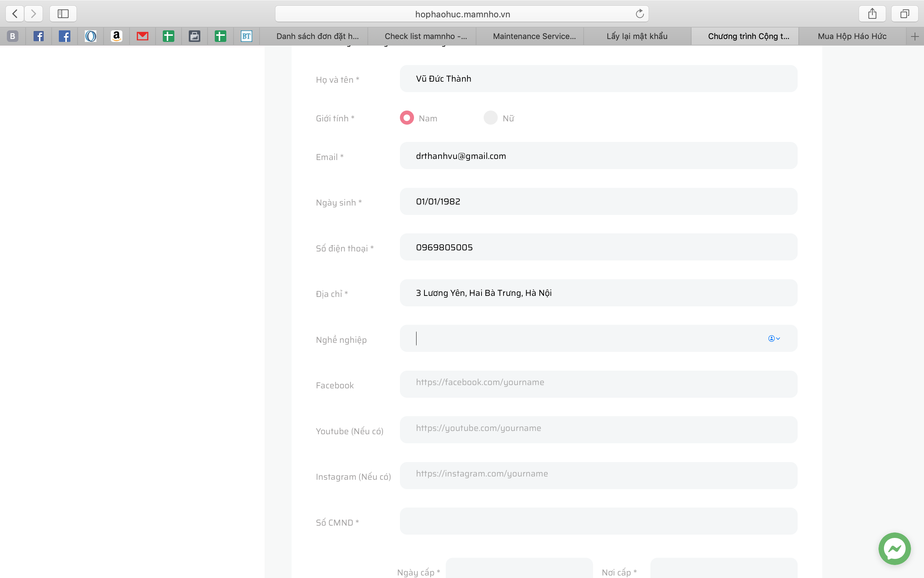This screenshot has width=924, height=578.
Task: Click the Nơi cấp input field
Action: (724, 568)
